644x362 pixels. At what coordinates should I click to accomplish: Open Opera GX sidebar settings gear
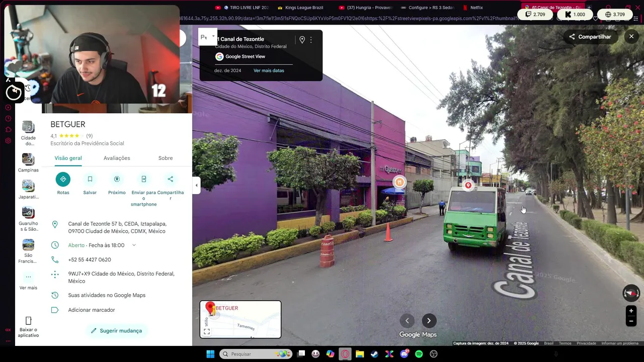[x=8, y=141]
